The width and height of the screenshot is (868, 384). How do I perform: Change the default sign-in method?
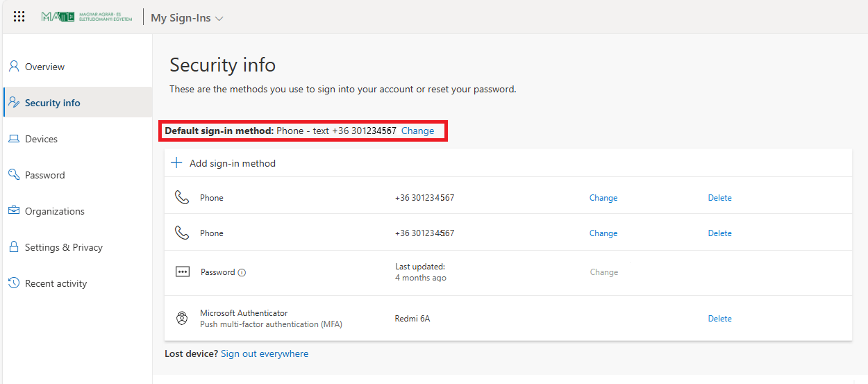(x=417, y=131)
